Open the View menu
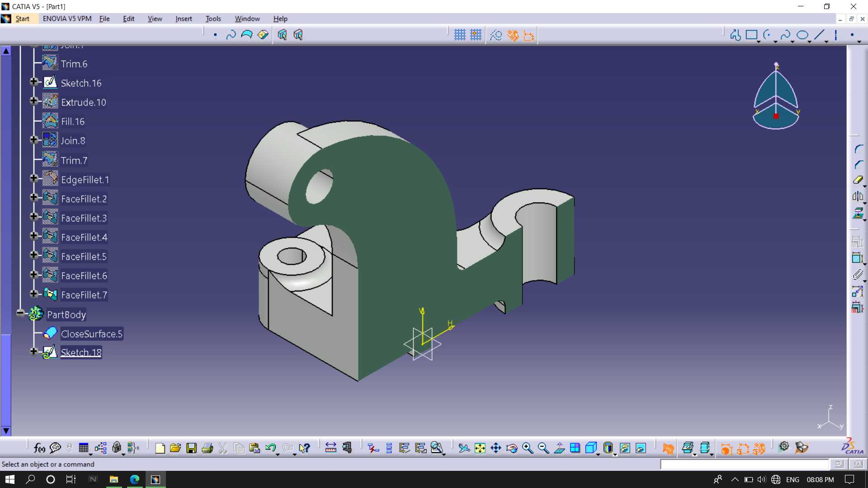This screenshot has height=488, width=868. click(155, 19)
